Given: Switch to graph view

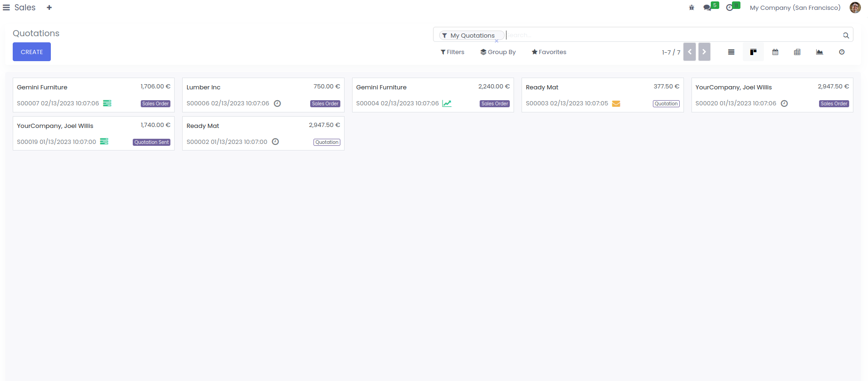Looking at the screenshot, I should point(820,52).
